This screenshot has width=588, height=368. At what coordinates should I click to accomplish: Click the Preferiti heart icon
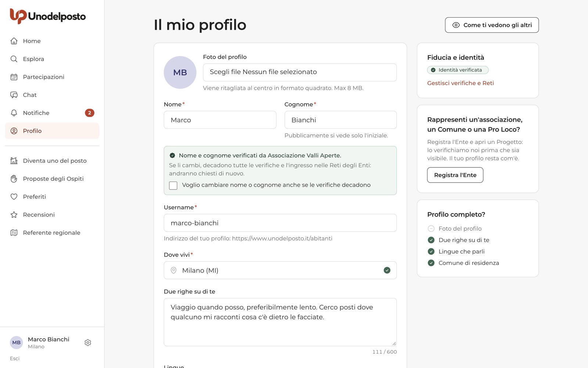tap(14, 197)
